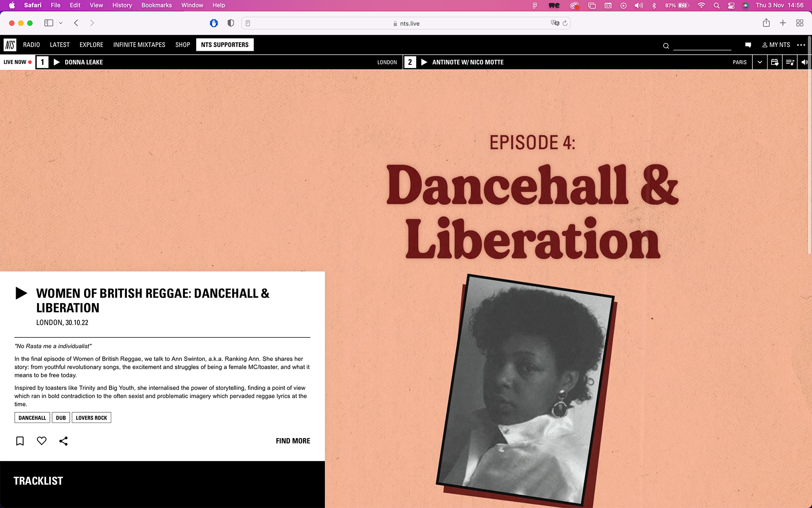This screenshot has height=508, width=812.
Task: Toggle the volume speaker icon in live bar
Action: pyautogui.click(x=804, y=62)
